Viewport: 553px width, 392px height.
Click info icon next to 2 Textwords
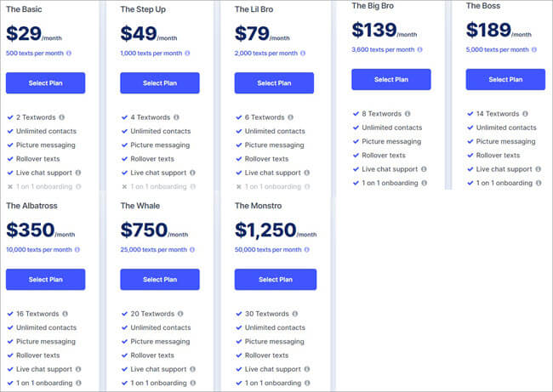click(63, 117)
